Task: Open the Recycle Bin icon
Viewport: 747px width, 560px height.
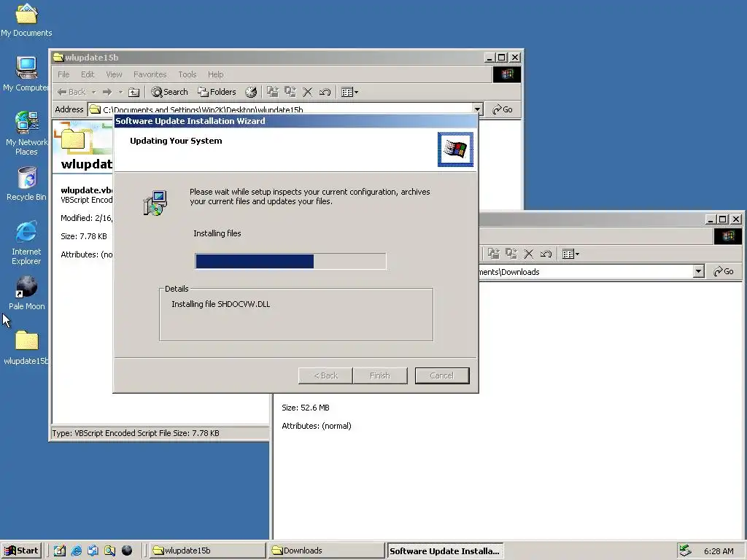Action: (x=26, y=183)
